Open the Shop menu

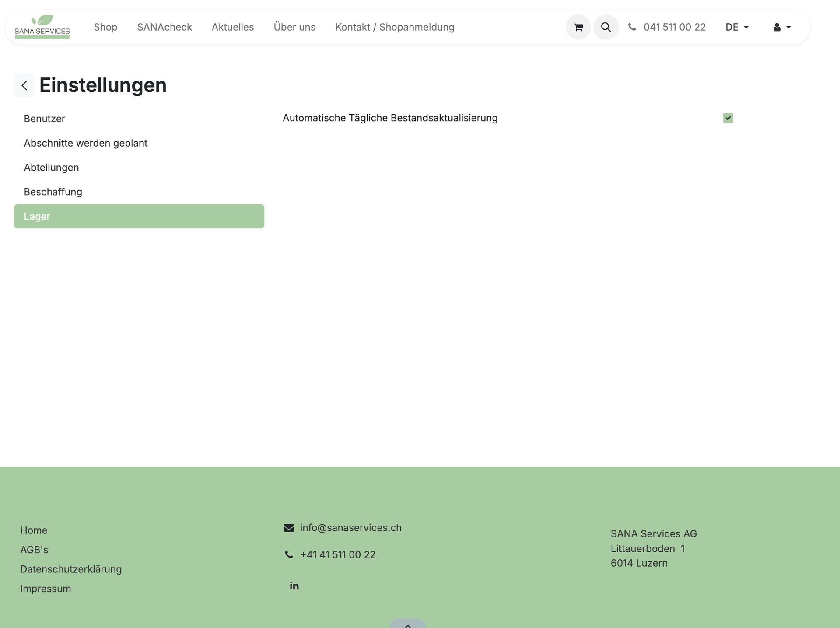pos(105,27)
